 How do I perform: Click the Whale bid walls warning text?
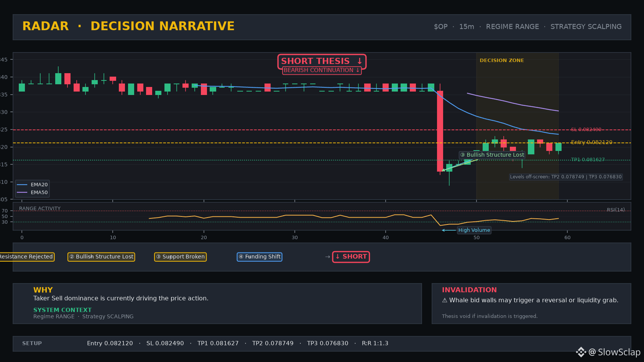point(534,300)
